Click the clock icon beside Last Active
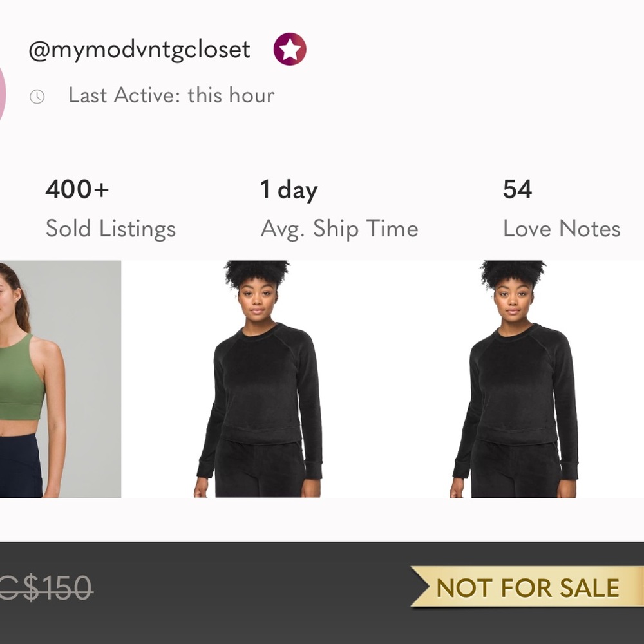Screen dimensions: 644x644 pos(37,97)
